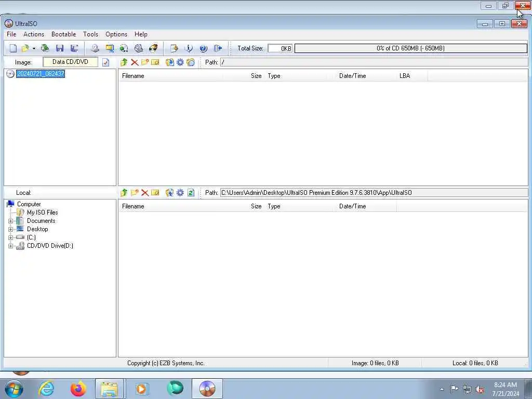Select the Computer node in the Local tree
This screenshot has height=399, width=532.
(29, 204)
